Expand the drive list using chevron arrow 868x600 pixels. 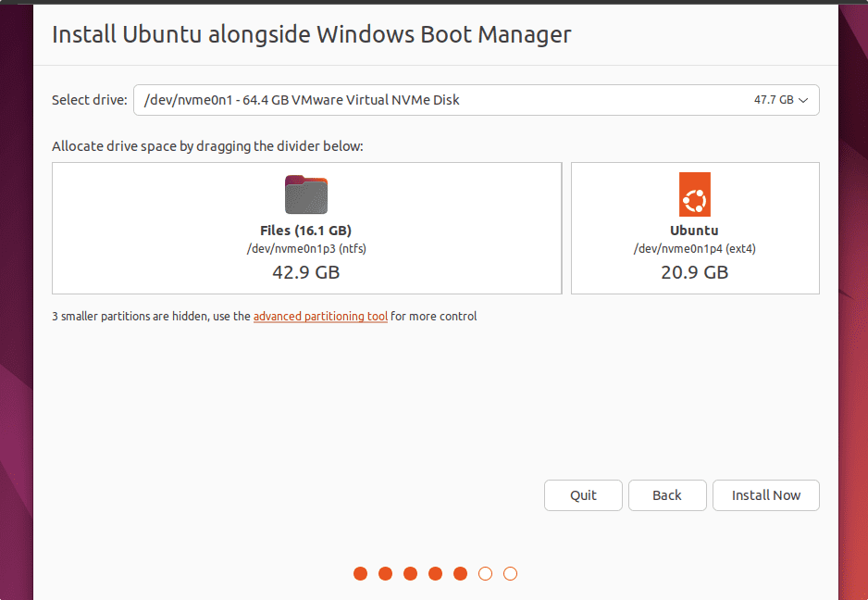coord(803,100)
